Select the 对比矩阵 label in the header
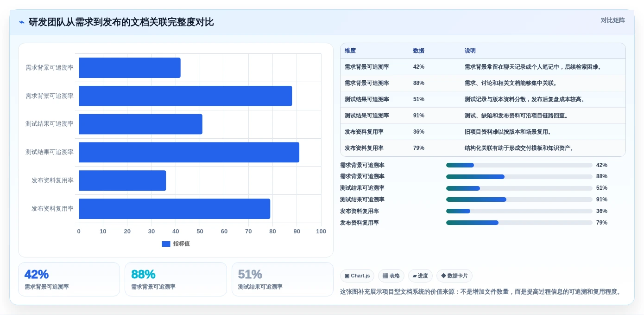Viewport: 644px width, 315px height. pyautogui.click(x=612, y=20)
